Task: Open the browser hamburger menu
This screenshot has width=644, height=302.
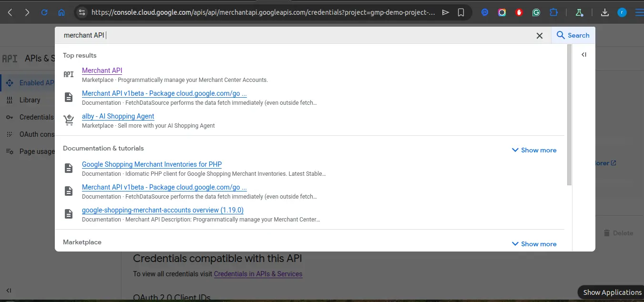Action: click(639, 12)
